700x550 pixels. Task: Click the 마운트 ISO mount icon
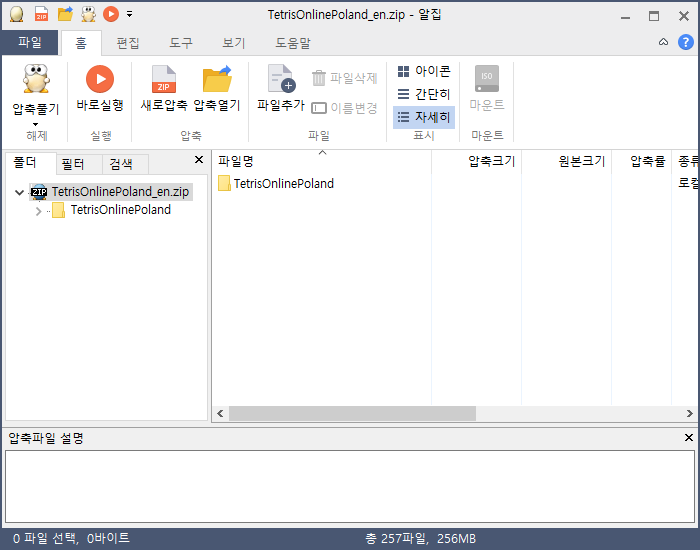(x=487, y=79)
